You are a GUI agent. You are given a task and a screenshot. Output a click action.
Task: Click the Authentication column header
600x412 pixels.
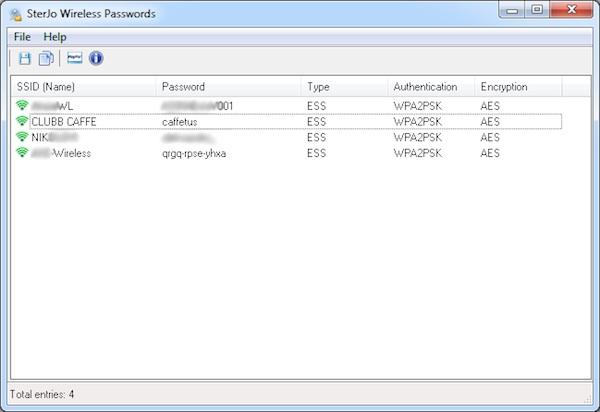click(x=430, y=87)
